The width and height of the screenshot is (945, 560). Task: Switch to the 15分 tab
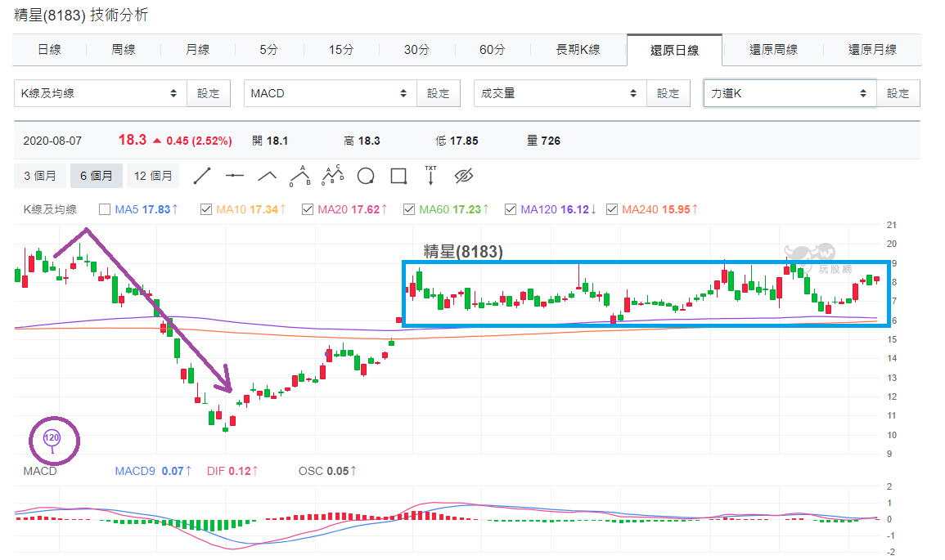(x=341, y=50)
